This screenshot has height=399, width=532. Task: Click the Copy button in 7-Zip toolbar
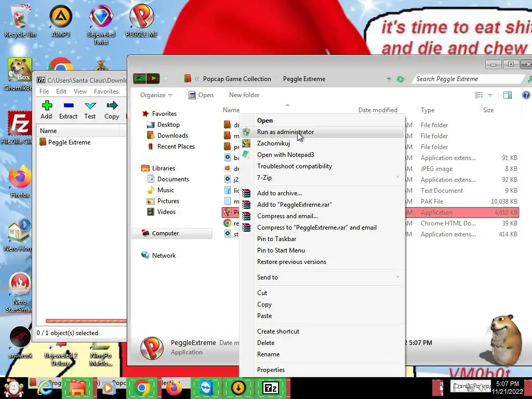point(112,110)
